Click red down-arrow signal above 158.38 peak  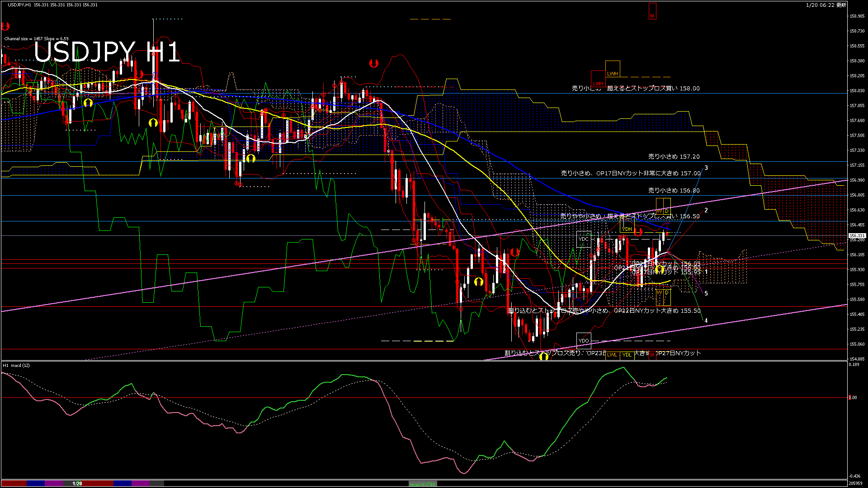373,63
